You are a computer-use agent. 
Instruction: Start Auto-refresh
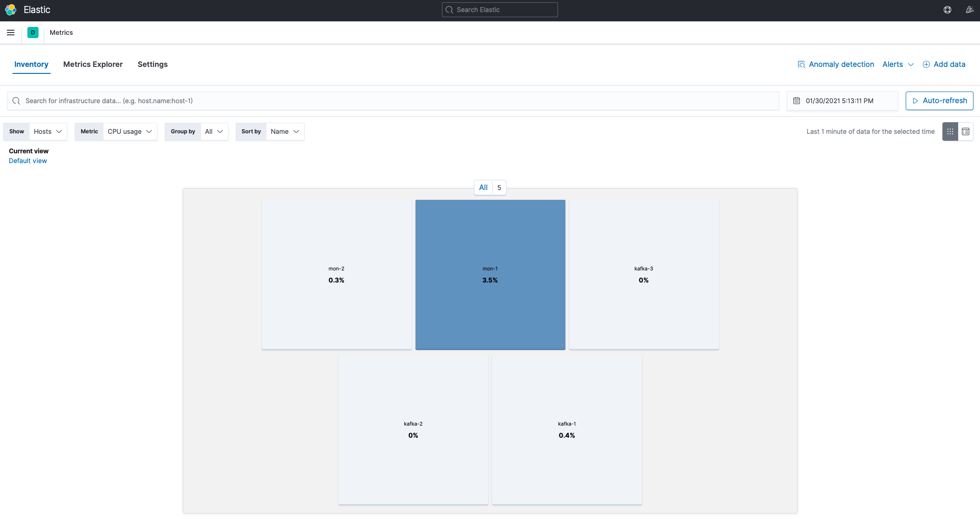(x=939, y=101)
